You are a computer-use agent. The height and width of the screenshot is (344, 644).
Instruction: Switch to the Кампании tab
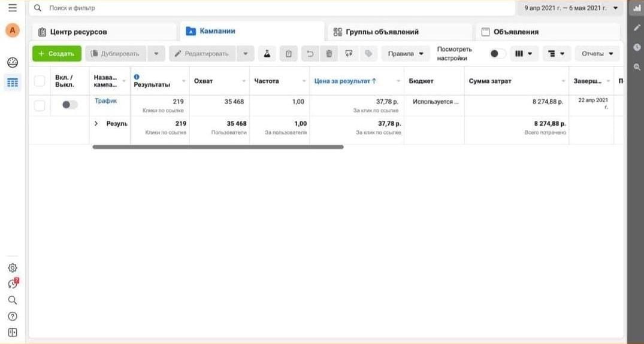point(252,31)
